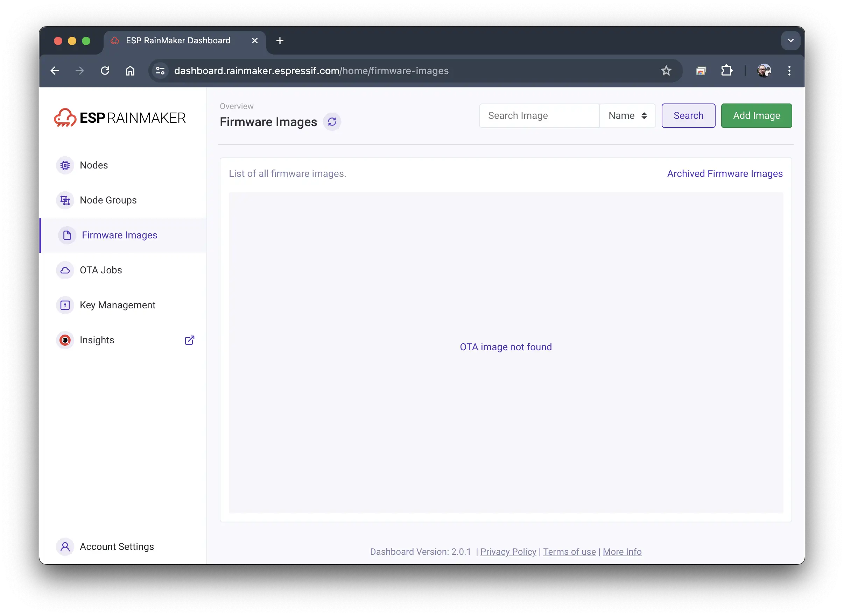Click the Search button
844x616 pixels.
(x=688, y=116)
